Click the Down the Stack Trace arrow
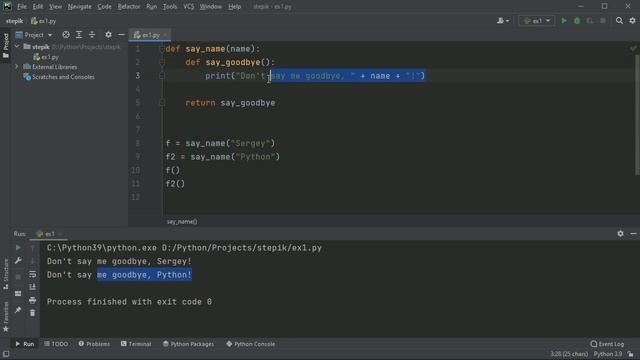The image size is (640, 360). pos(33,261)
